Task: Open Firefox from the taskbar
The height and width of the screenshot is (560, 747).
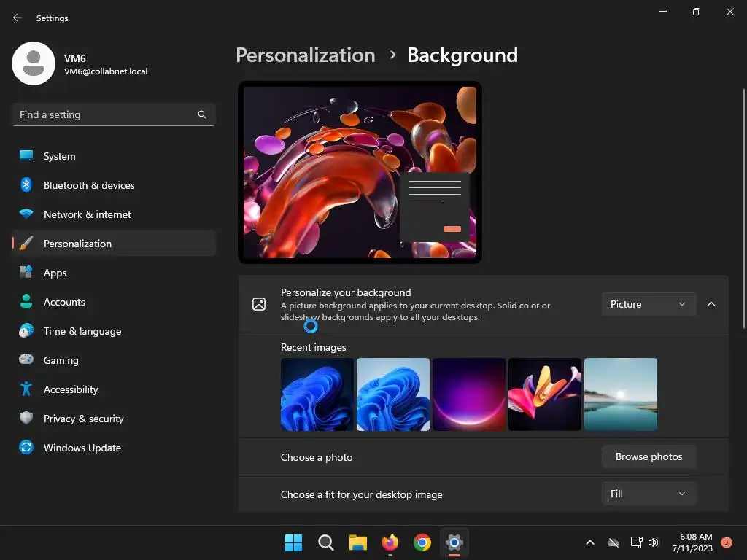Action: click(390, 542)
